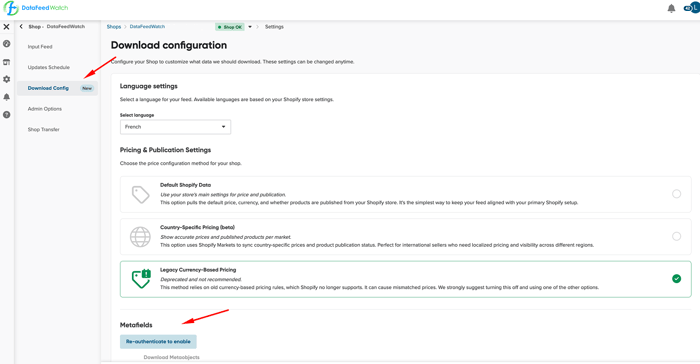Click the Download configuration page title
The width and height of the screenshot is (700, 364).
coord(169,45)
